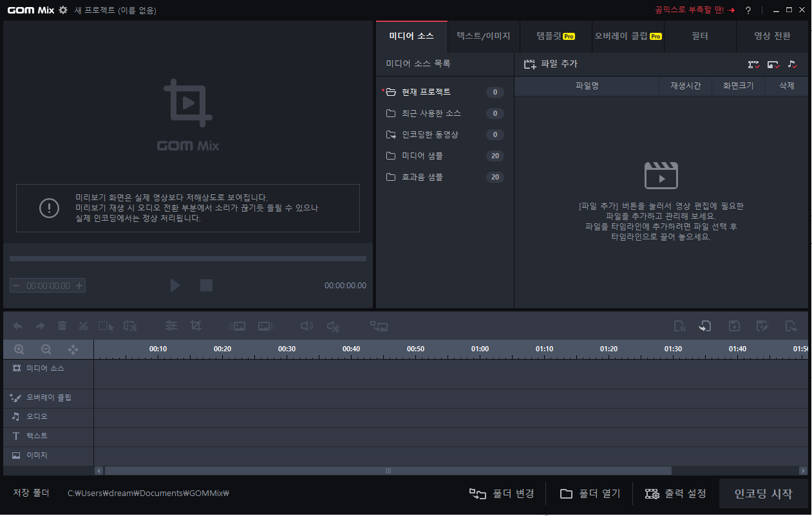Click the overlay insert picture icon
812x516 pixels.
379,326
